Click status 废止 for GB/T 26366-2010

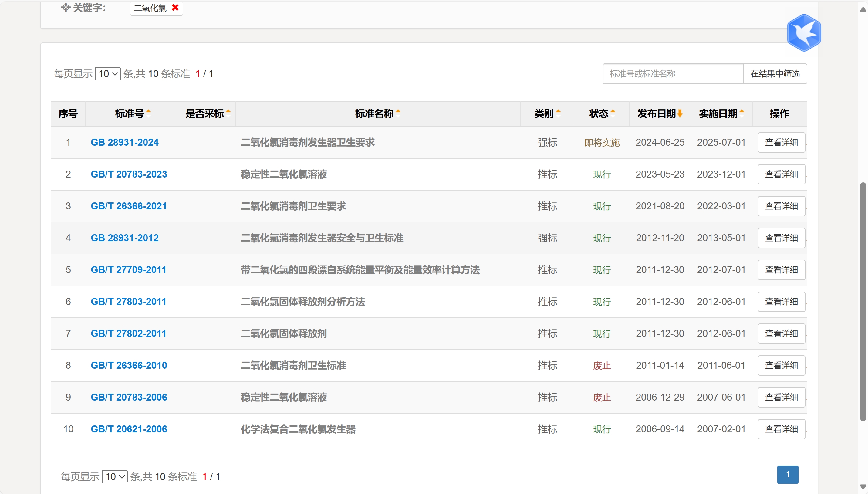602,366
